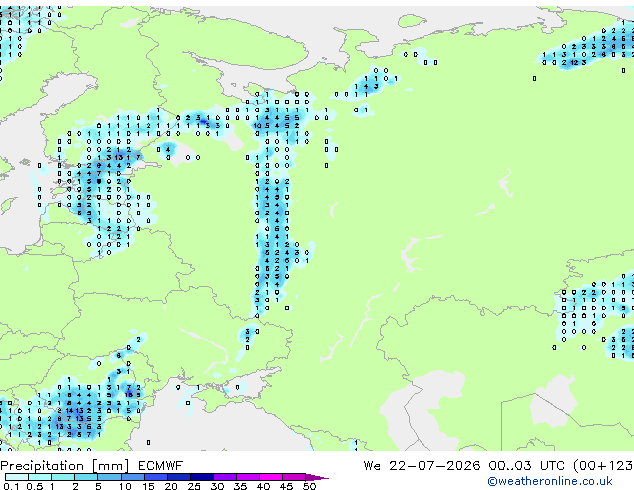
Task: Click the arrow tip beyond 50 mm
Action: (317, 477)
